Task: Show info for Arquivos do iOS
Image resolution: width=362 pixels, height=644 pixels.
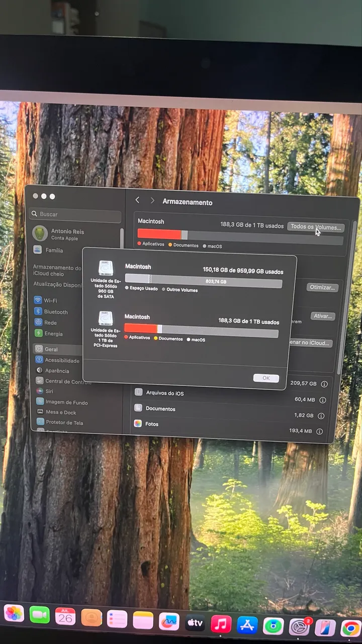Action: point(323,400)
